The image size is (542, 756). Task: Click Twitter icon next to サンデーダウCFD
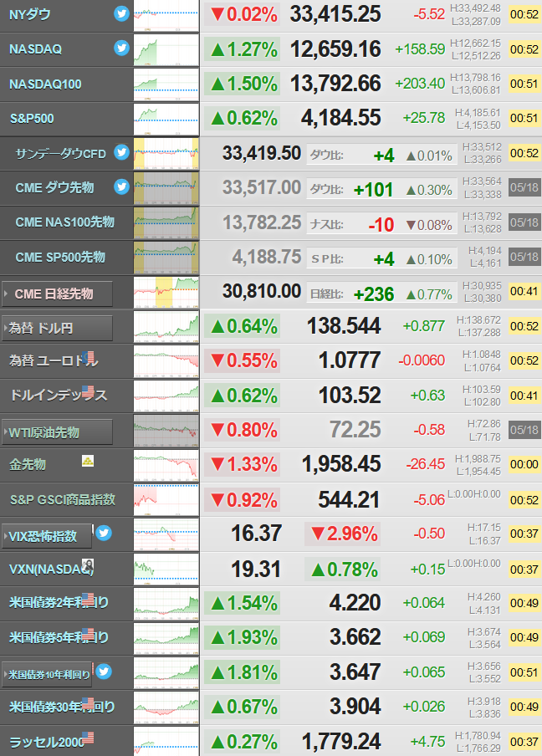point(121,152)
